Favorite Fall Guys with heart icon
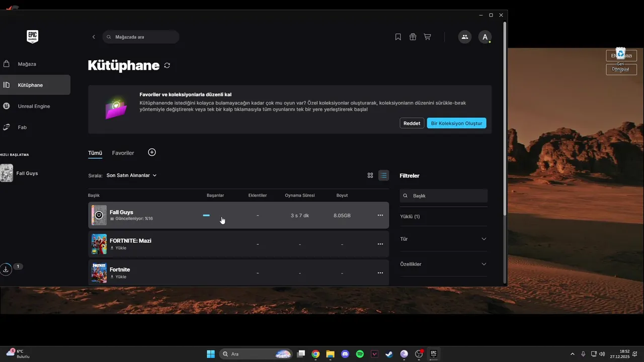The width and height of the screenshot is (644, 362). pos(99,215)
